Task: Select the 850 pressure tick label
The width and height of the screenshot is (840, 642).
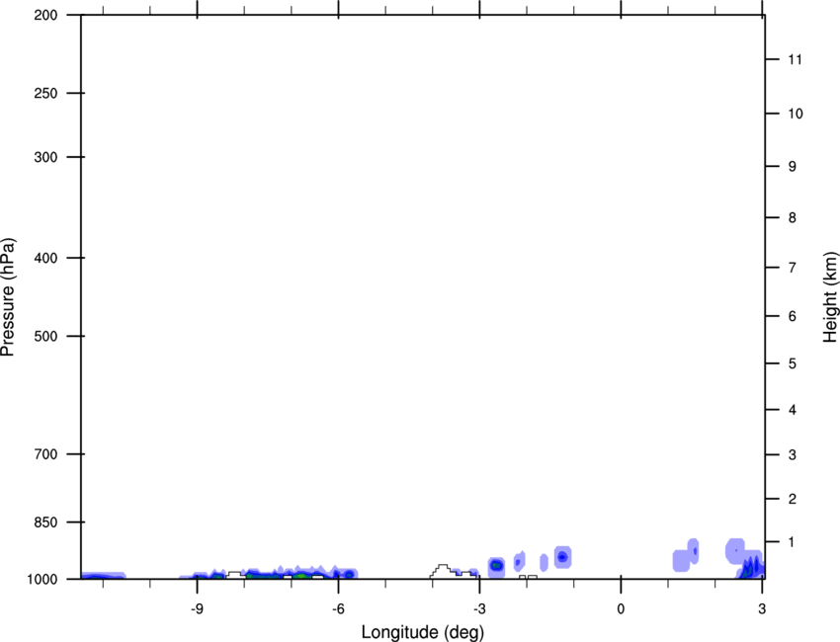Action: coord(45,522)
